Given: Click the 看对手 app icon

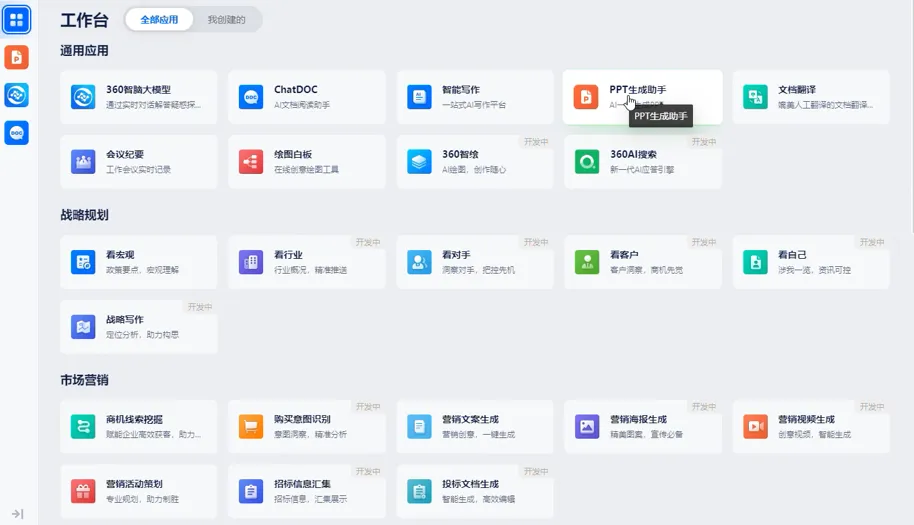Looking at the screenshot, I should click(x=419, y=262).
